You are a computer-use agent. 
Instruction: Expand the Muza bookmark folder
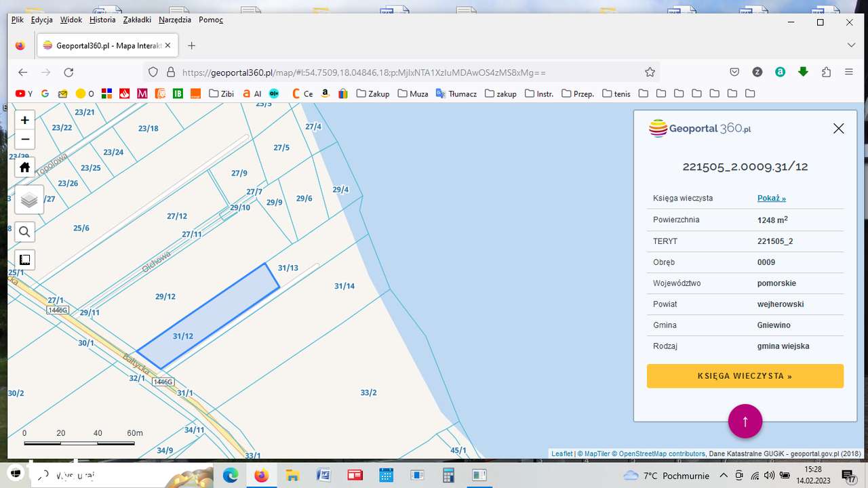(413, 94)
